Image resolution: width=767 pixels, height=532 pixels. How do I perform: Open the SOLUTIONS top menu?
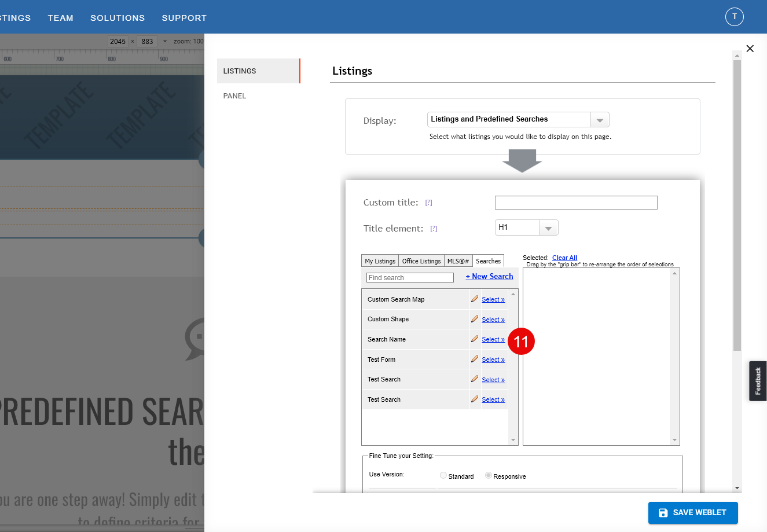(118, 18)
